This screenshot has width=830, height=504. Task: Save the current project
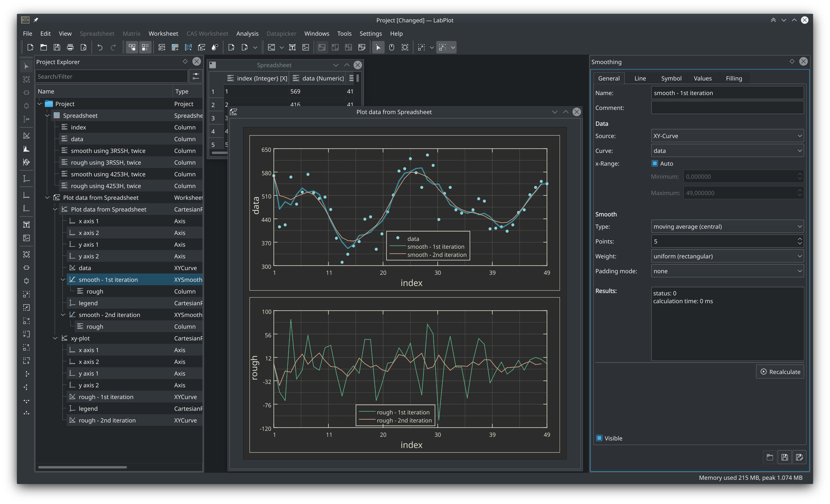pos(57,47)
